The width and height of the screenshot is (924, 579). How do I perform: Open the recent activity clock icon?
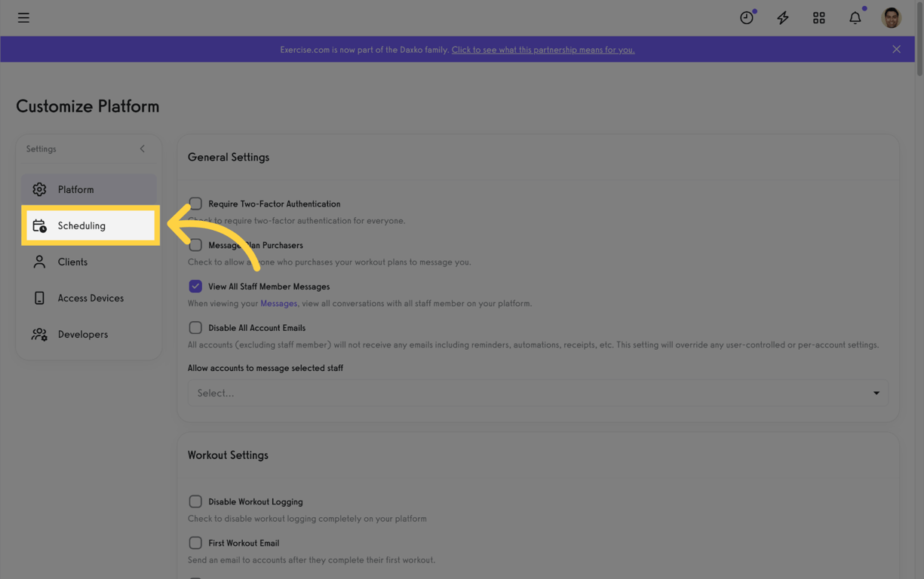pyautogui.click(x=746, y=17)
